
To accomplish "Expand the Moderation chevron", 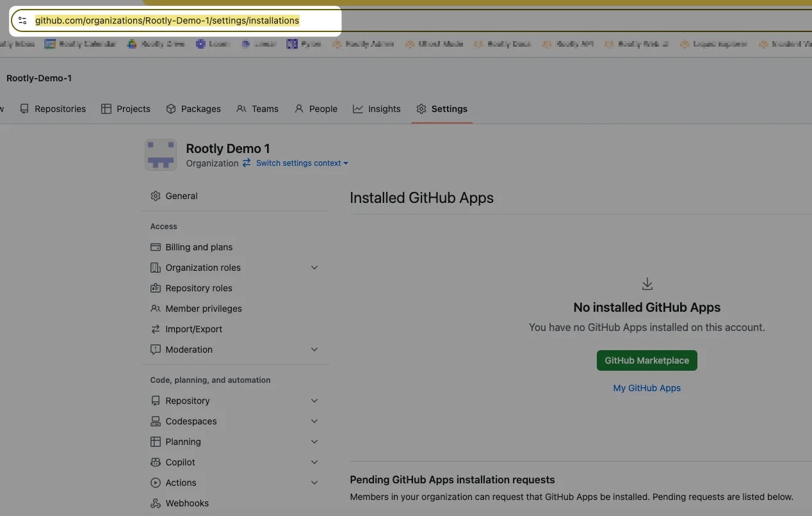I will 314,350.
